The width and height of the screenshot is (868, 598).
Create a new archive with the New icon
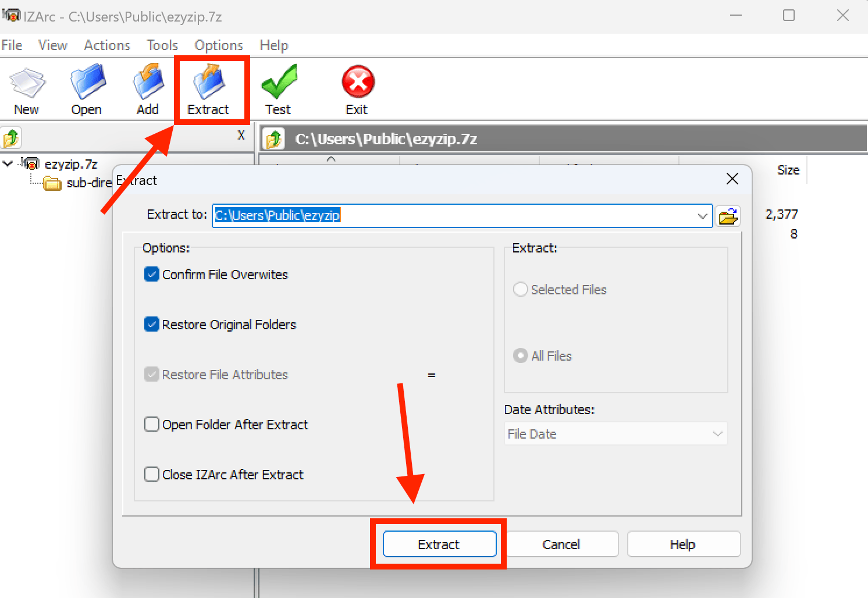tap(27, 87)
